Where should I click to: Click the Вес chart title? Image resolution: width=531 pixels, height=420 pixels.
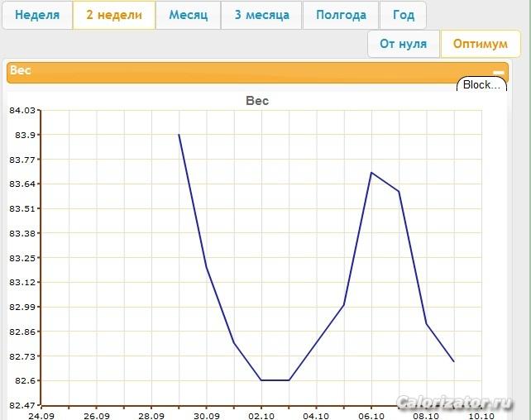point(257,101)
